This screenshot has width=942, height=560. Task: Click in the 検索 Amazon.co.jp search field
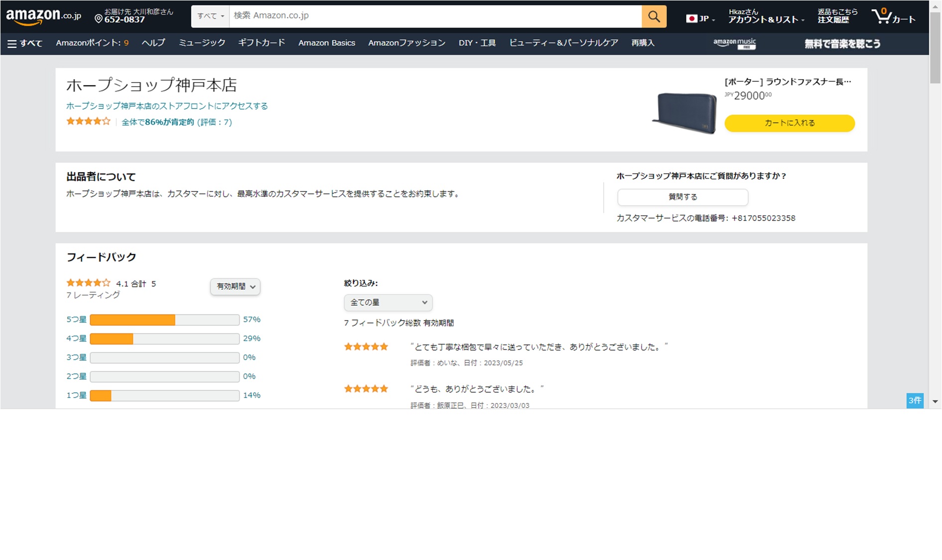[x=435, y=16]
